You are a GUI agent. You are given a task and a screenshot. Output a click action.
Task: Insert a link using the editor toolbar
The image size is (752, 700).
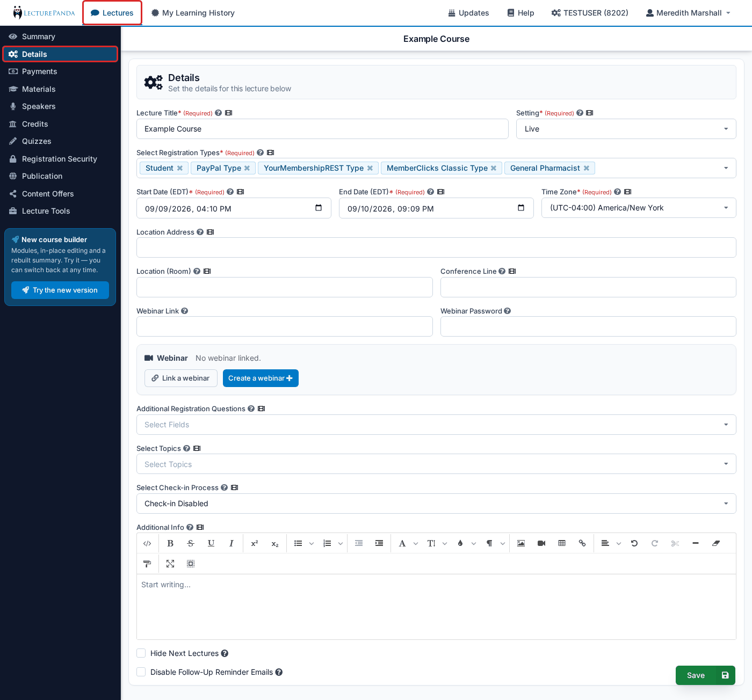pyautogui.click(x=582, y=543)
